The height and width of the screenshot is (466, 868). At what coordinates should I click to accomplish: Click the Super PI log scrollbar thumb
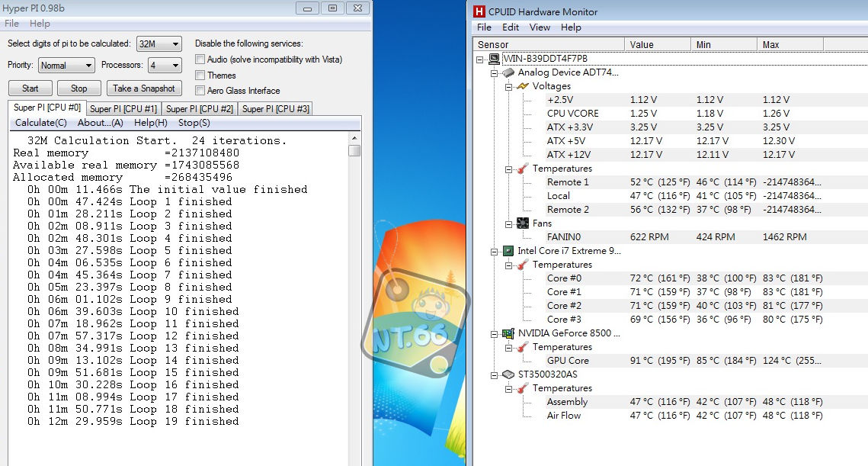(x=354, y=151)
